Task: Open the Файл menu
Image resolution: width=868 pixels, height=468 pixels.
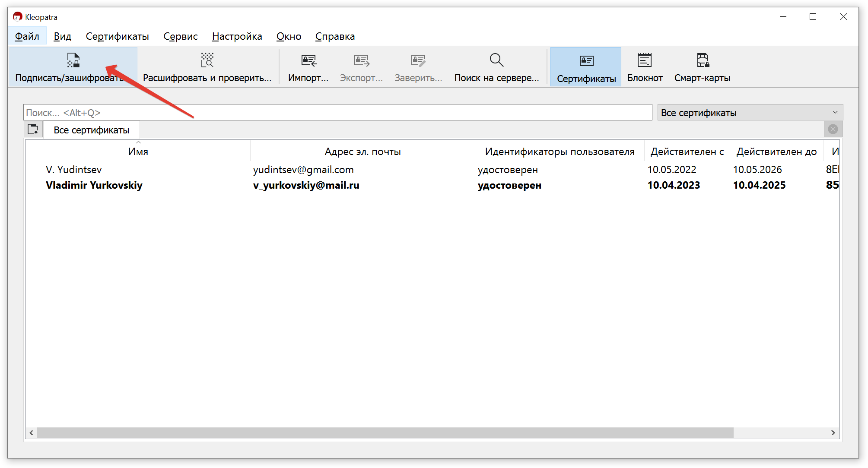Action: click(27, 36)
